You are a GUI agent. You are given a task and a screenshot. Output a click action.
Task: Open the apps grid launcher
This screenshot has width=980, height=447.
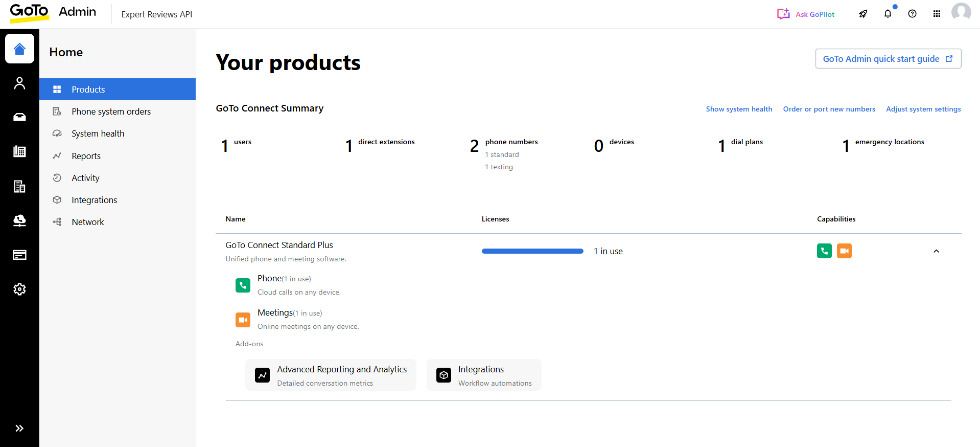pyautogui.click(x=937, y=14)
